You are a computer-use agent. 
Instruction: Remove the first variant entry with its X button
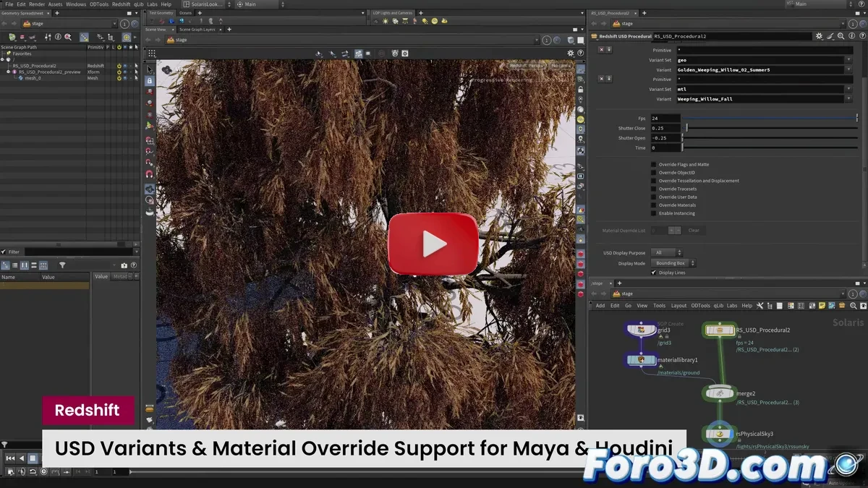point(601,50)
